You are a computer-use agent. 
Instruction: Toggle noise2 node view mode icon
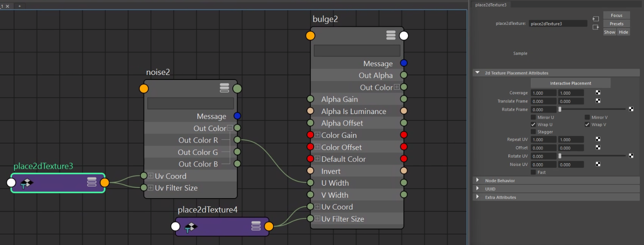tap(224, 88)
